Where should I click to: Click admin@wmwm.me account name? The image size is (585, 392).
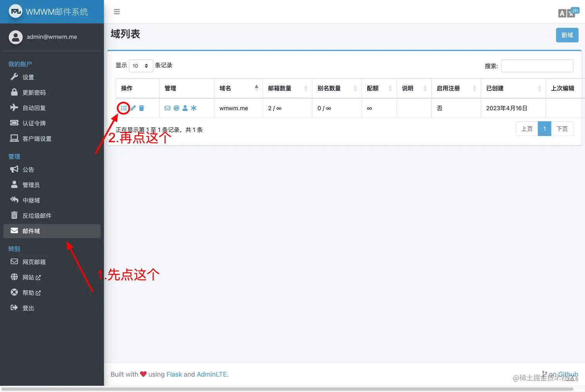[52, 37]
